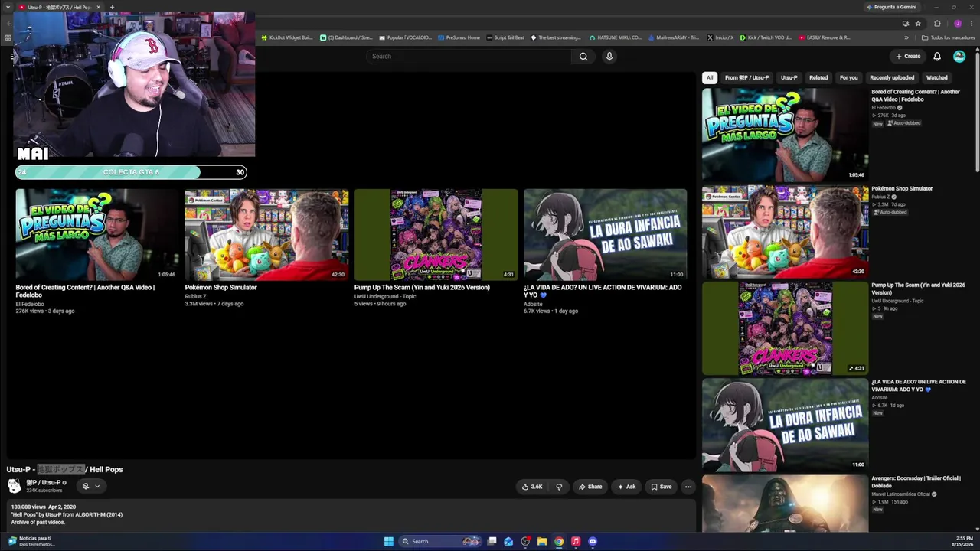This screenshot has width=980, height=551.
Task: Open sidebar Avengers: Doomsday trailer thumbnail
Action: tap(785, 503)
